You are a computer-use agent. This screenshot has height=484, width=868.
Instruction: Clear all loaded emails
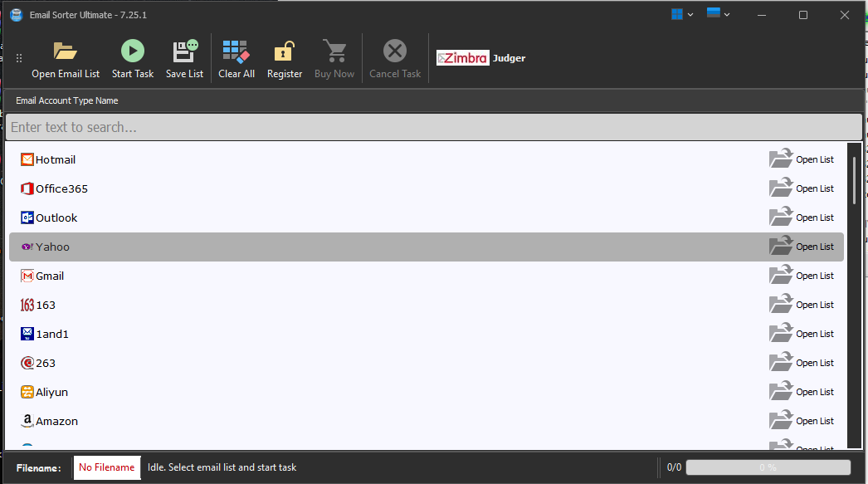236,57
